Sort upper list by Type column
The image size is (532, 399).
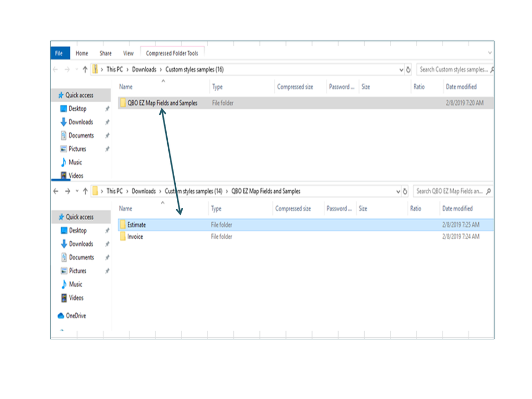(217, 87)
